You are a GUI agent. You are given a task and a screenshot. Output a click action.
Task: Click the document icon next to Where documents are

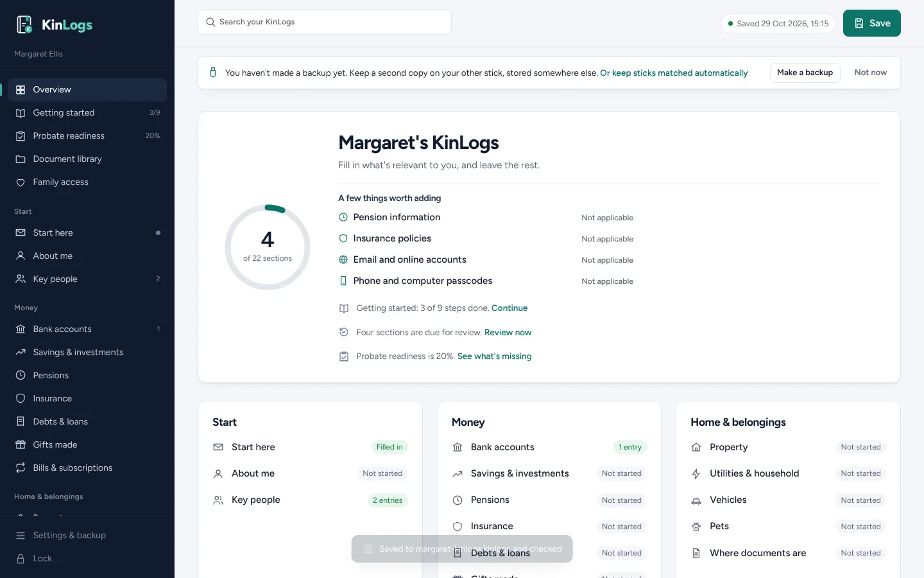coord(696,553)
